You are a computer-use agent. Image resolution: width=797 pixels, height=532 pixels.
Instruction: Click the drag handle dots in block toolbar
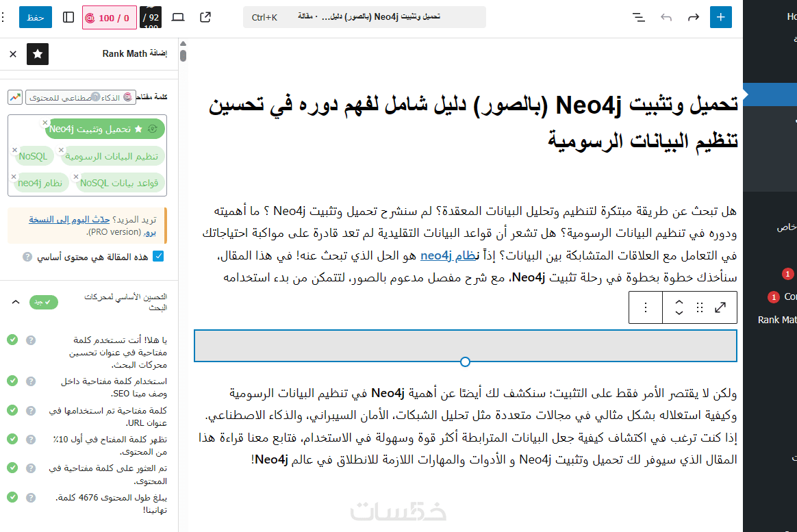(x=699, y=307)
